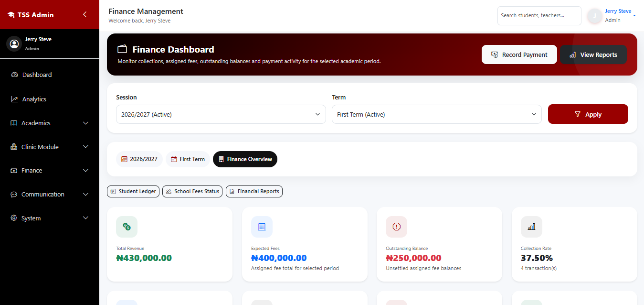Apply the session and term filter
Screen dimensions: 644x305
pos(588,114)
